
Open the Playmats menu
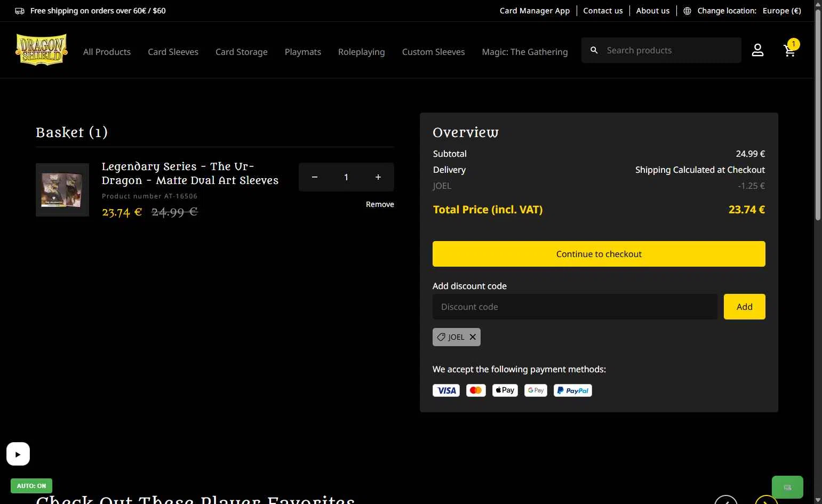tap(303, 52)
